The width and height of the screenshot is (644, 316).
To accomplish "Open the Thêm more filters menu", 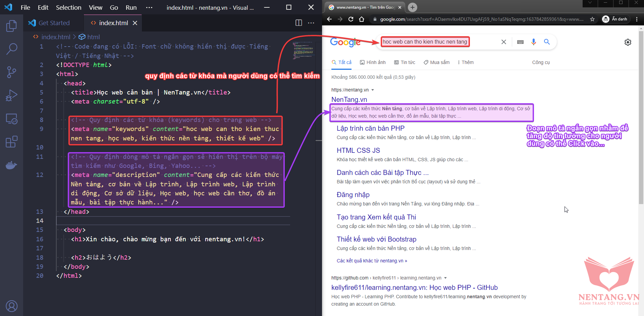I will (x=465, y=62).
